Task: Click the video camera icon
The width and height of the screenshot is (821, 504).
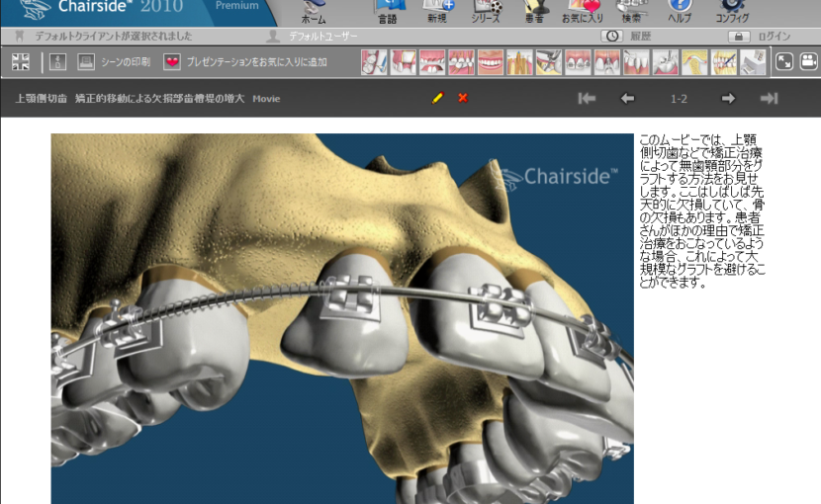Action: tap(808, 62)
